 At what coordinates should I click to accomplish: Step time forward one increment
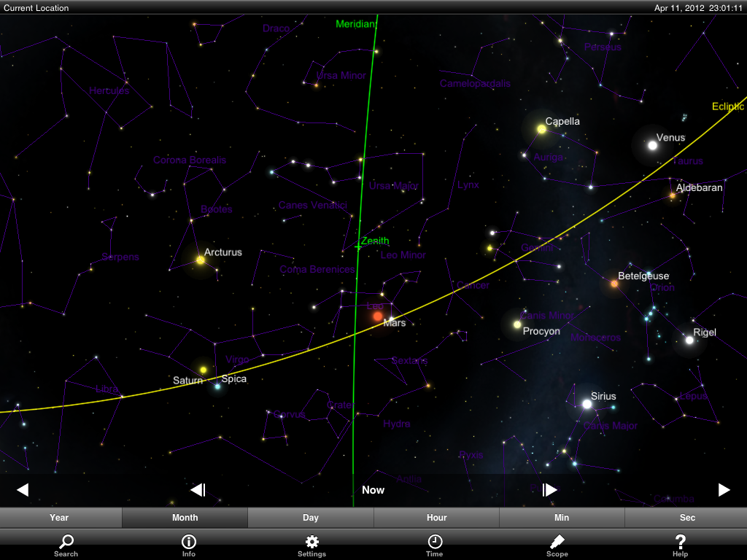[550, 490]
